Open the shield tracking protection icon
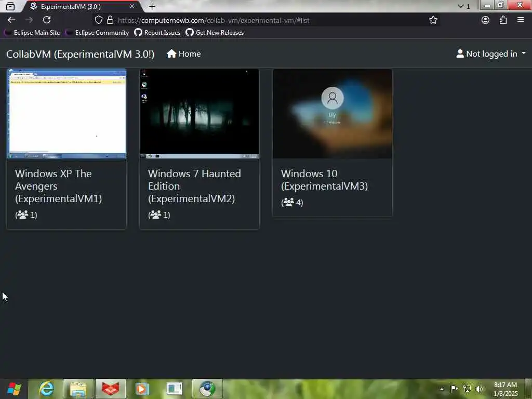 [98, 20]
